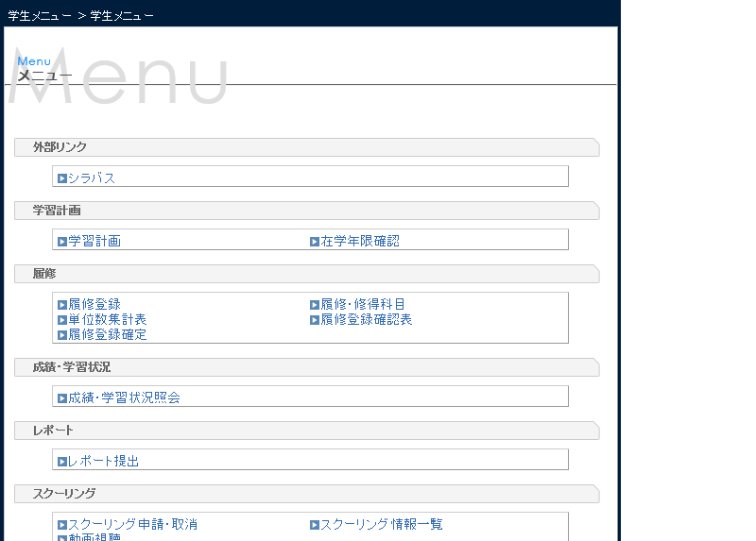Screen dimensions: 756x541
Task: Open 履修・修得科目 link
Action: [363, 304]
